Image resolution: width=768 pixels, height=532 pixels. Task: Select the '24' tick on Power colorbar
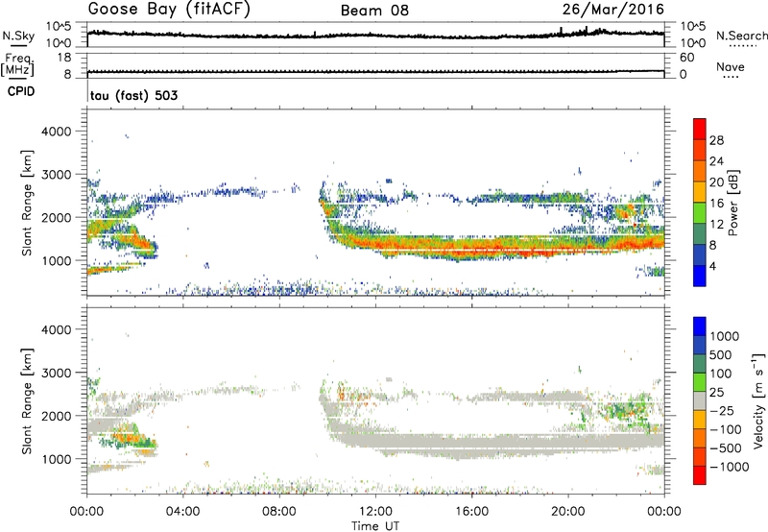[x=716, y=161]
